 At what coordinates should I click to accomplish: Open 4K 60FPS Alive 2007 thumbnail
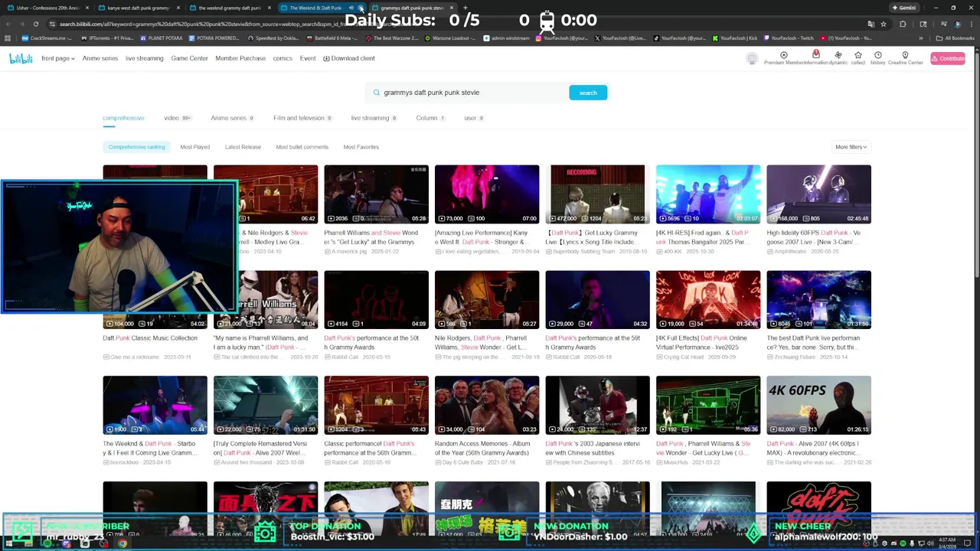coord(818,405)
